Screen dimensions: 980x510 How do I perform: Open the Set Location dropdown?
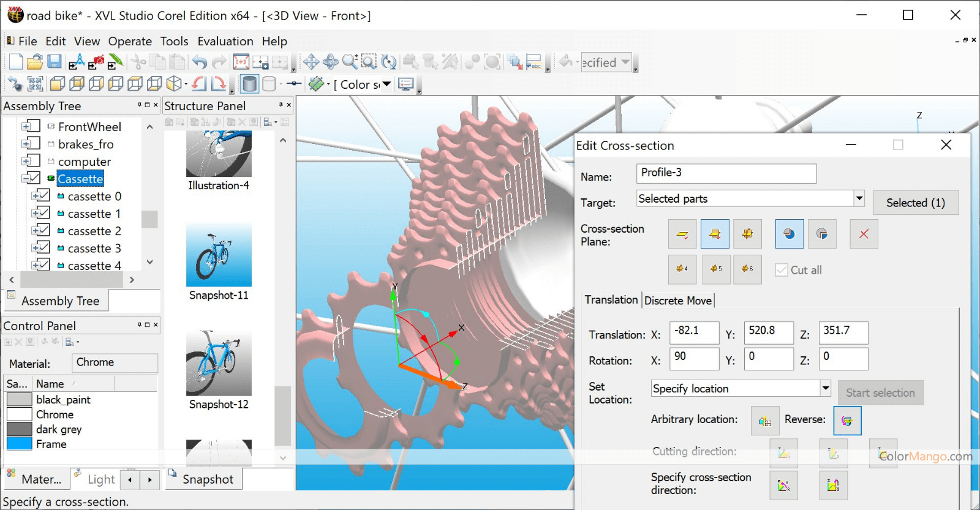[825, 388]
